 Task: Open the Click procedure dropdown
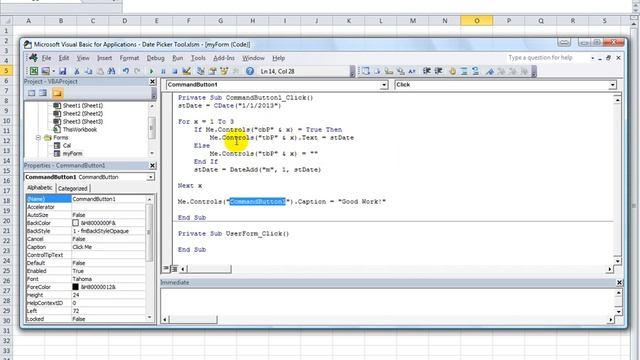point(612,85)
